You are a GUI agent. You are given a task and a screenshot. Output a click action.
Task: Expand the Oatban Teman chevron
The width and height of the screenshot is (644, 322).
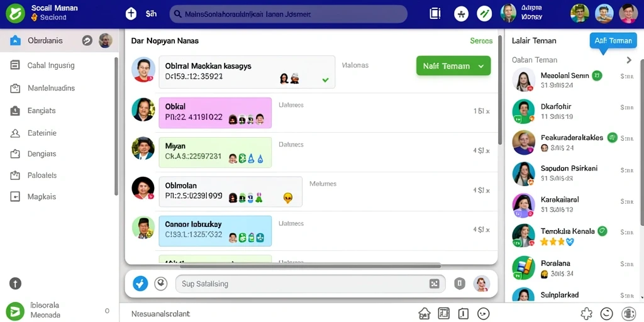coord(629,60)
